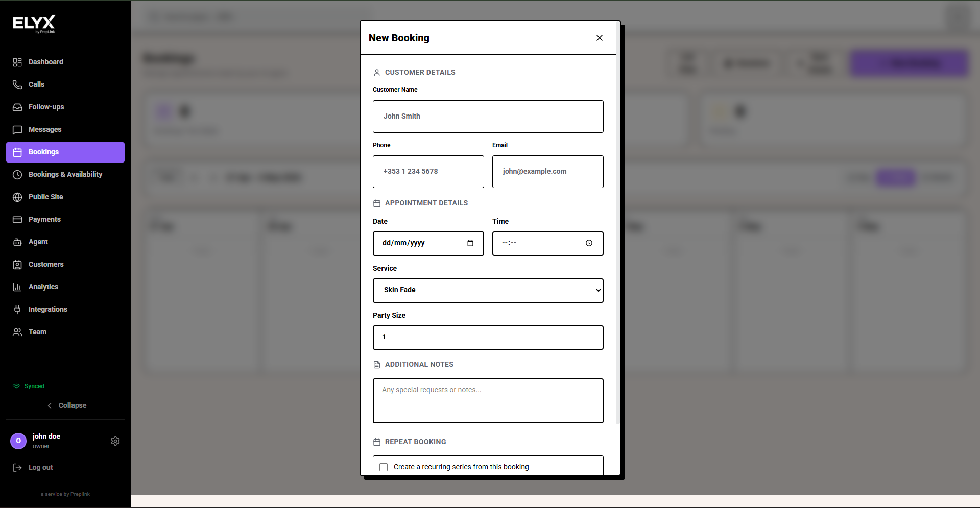980x508 pixels.
Task: Click the Calls phone icon
Action: (x=17, y=84)
